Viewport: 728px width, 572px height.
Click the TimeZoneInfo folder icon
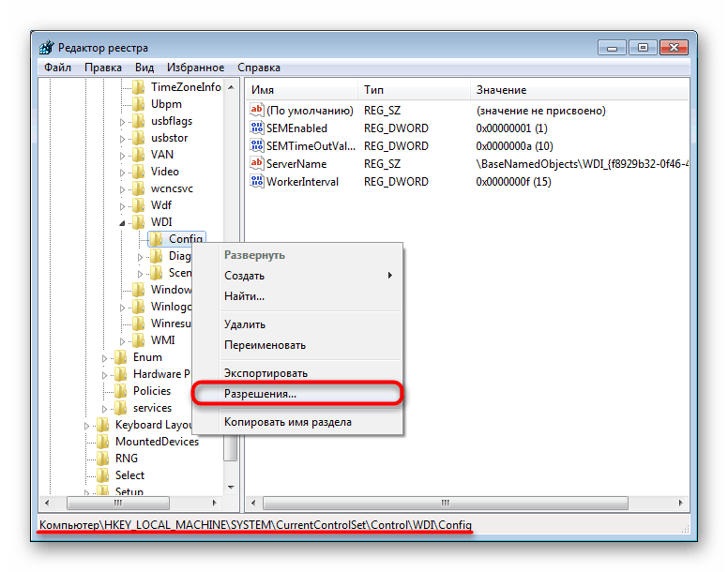[x=138, y=87]
